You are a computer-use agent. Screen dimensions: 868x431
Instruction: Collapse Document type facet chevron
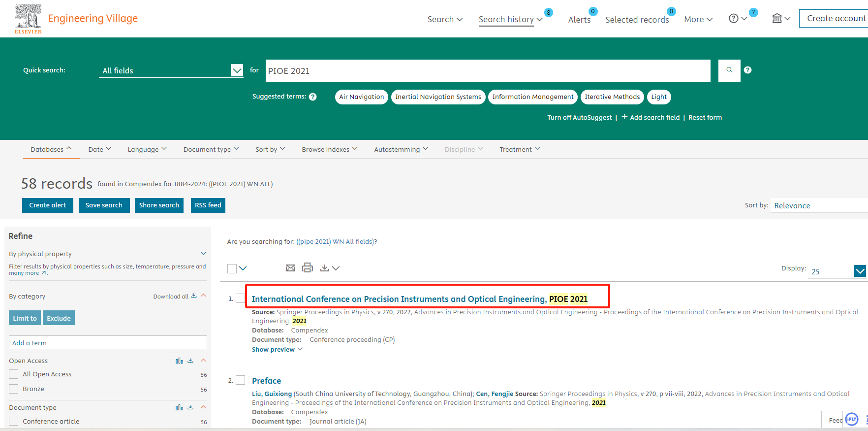[203, 407]
